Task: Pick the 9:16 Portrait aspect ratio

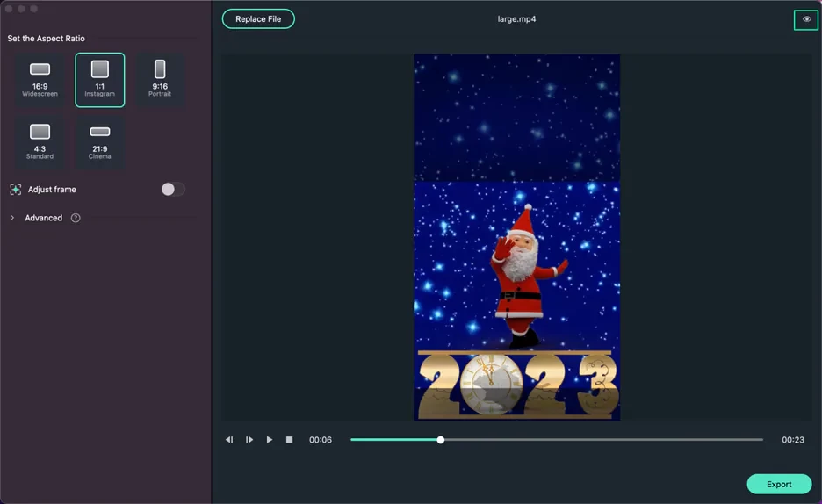Action: pos(159,79)
